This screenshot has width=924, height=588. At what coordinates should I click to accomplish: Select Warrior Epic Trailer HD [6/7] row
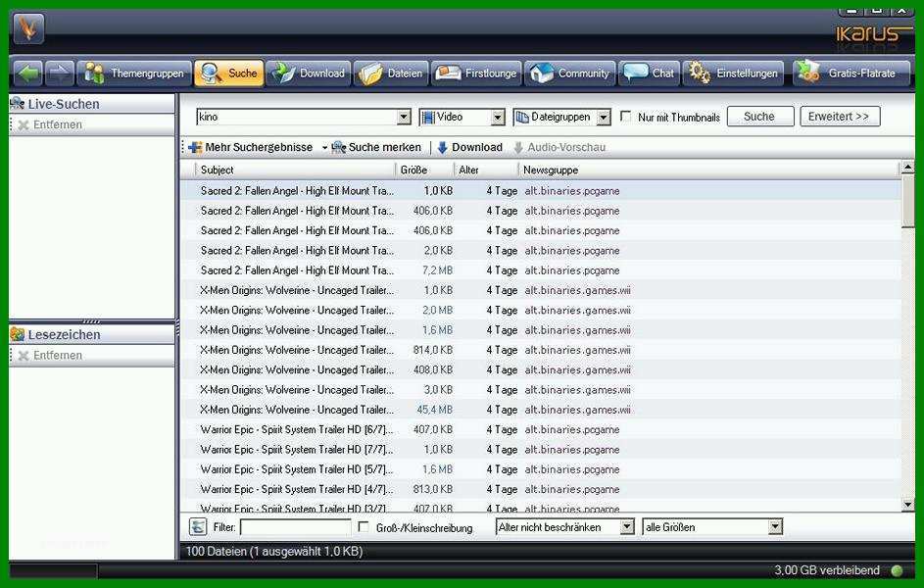tap(541, 429)
